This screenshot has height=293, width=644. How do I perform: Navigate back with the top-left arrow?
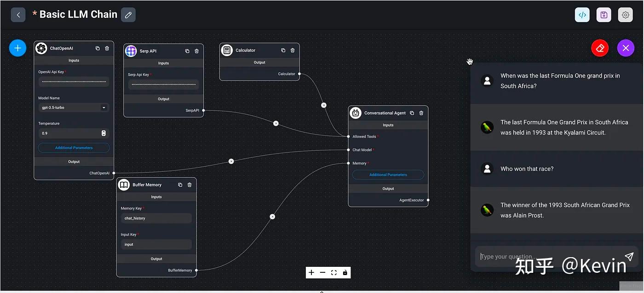click(x=18, y=14)
